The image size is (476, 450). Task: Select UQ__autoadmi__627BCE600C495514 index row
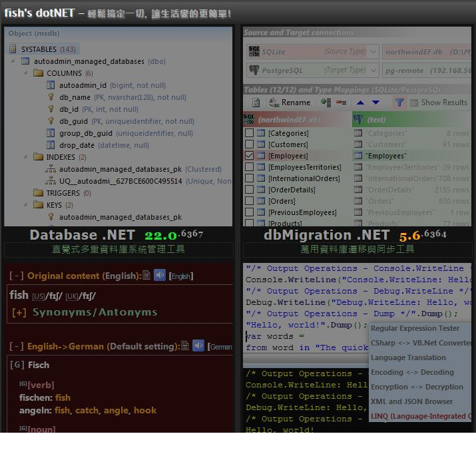click(138, 181)
